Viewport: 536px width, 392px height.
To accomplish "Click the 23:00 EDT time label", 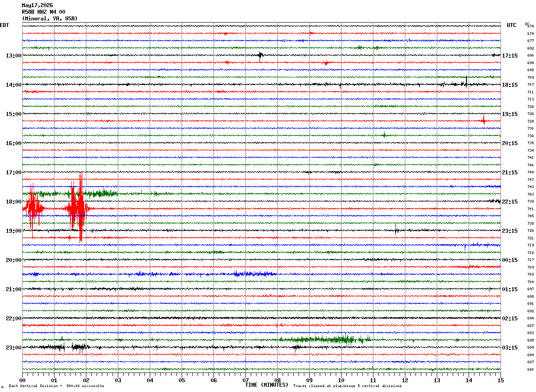I will point(14,348).
